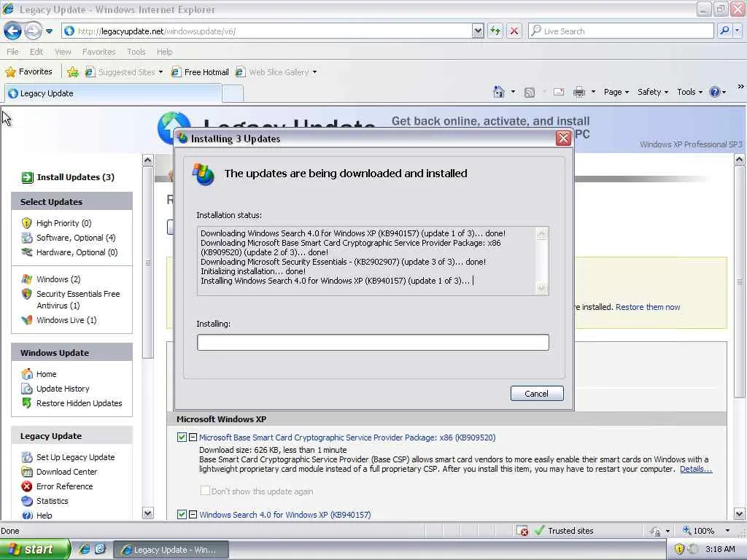Open the command bar Tools dropdown
747x560 pixels.
(689, 92)
